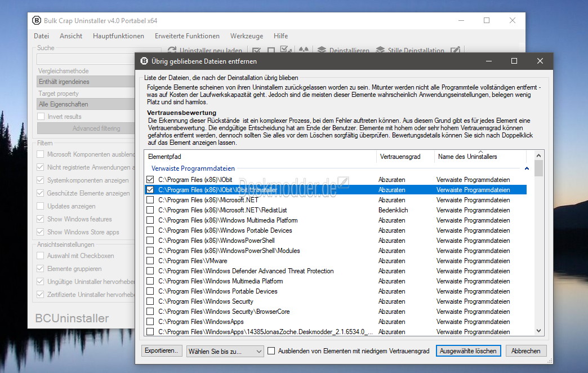The image size is (588, 373).
Task: Open the Datei menu
Action: coord(41,36)
